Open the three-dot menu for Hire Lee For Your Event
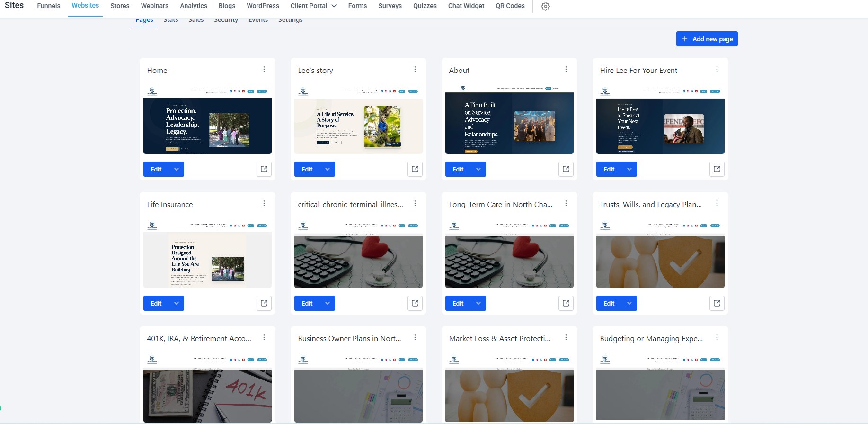This screenshot has width=868, height=424. coord(717,69)
